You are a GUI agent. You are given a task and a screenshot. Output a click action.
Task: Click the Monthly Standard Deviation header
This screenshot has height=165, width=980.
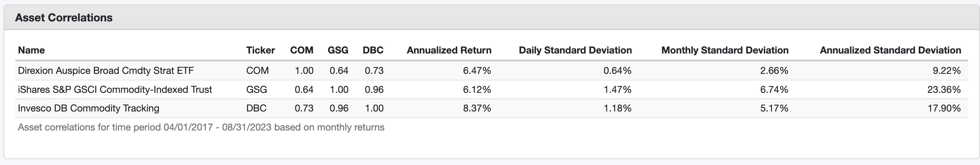point(725,50)
